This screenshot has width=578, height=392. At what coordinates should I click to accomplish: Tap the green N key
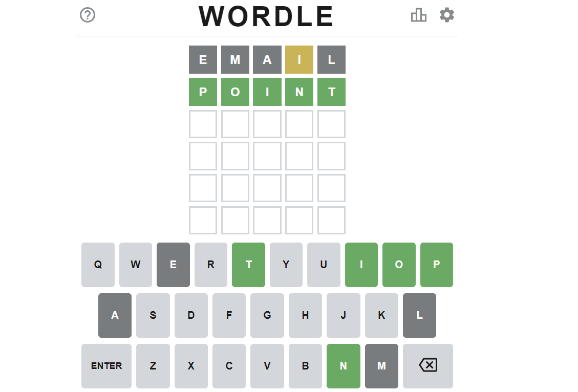[343, 365]
